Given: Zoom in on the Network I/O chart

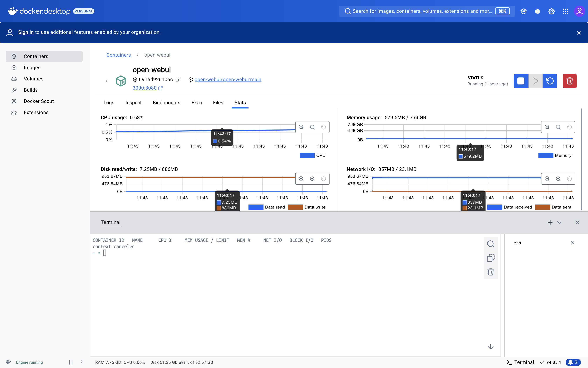Looking at the screenshot, I should pos(547,179).
